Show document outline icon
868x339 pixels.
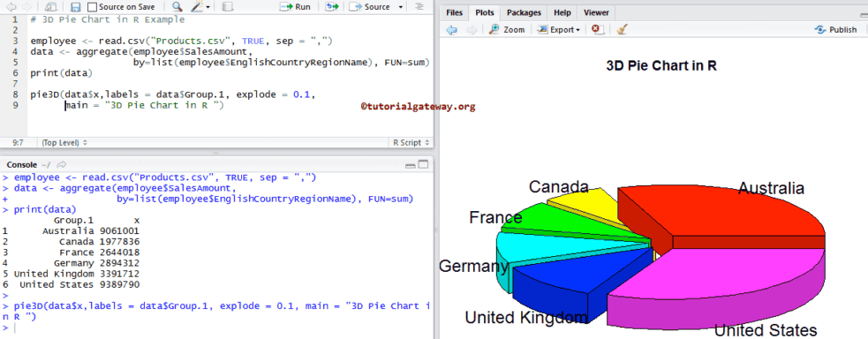[419, 7]
